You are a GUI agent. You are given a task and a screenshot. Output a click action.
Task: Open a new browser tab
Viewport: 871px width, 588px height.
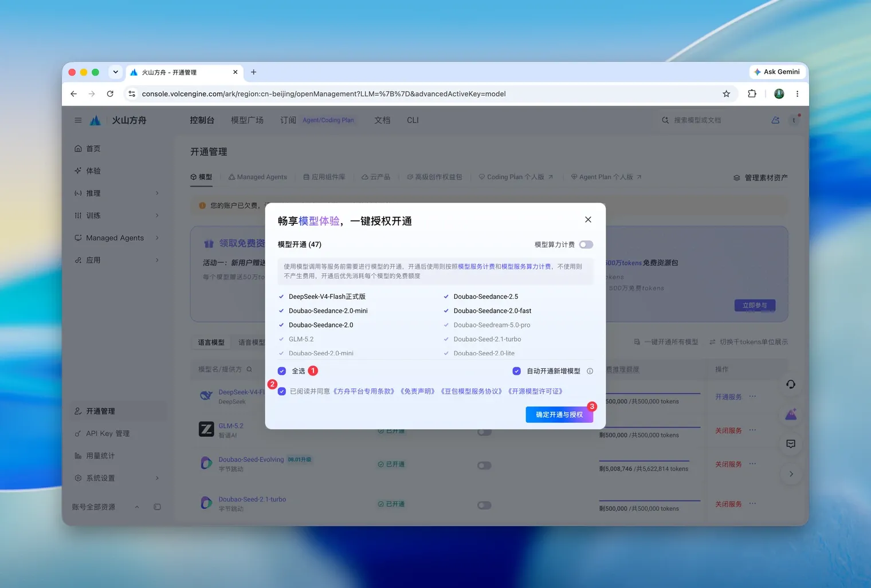[253, 72]
